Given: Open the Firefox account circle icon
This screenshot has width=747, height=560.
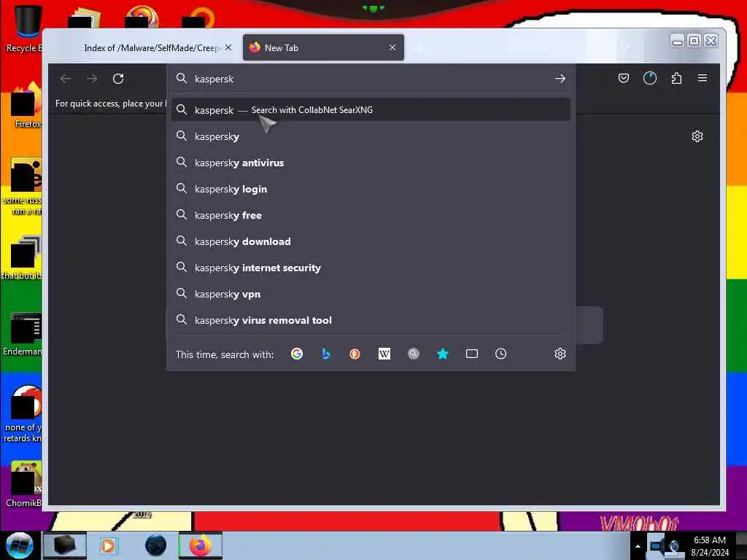Looking at the screenshot, I should pos(650,78).
